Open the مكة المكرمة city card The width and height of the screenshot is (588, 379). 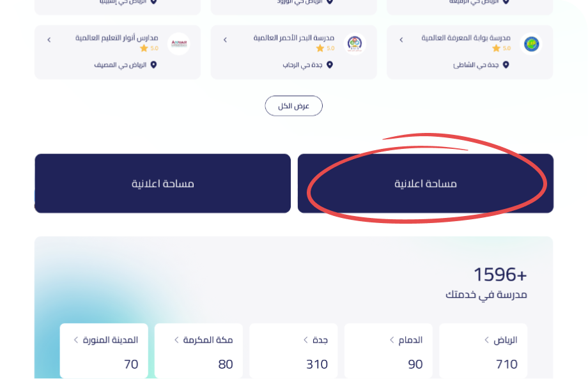tap(199, 351)
